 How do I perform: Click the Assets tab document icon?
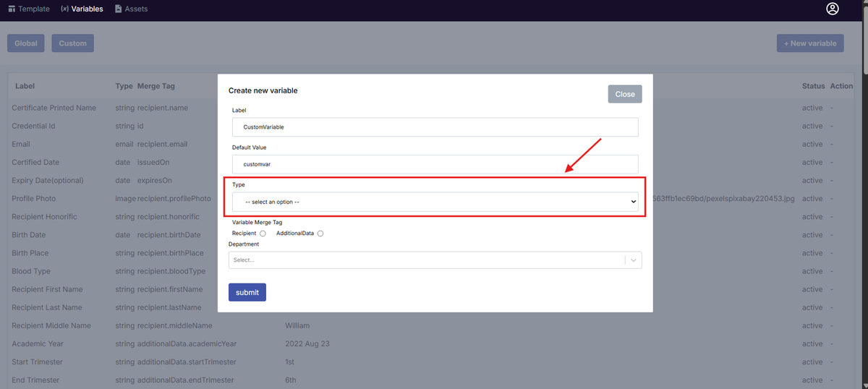pyautogui.click(x=118, y=9)
